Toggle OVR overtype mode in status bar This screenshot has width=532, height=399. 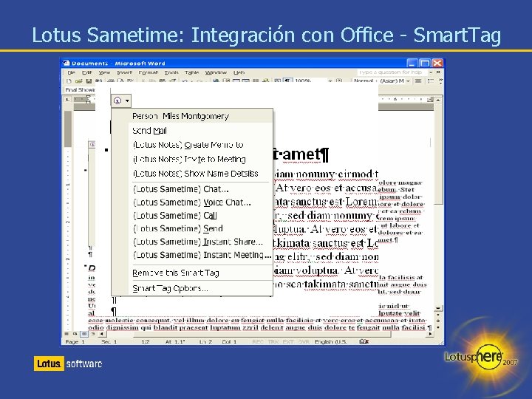(x=304, y=341)
